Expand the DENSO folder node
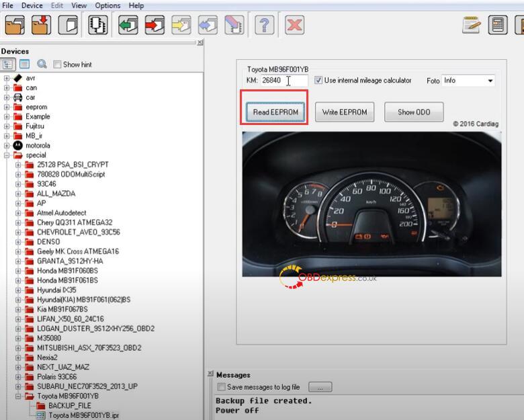524x420 pixels. coord(18,242)
